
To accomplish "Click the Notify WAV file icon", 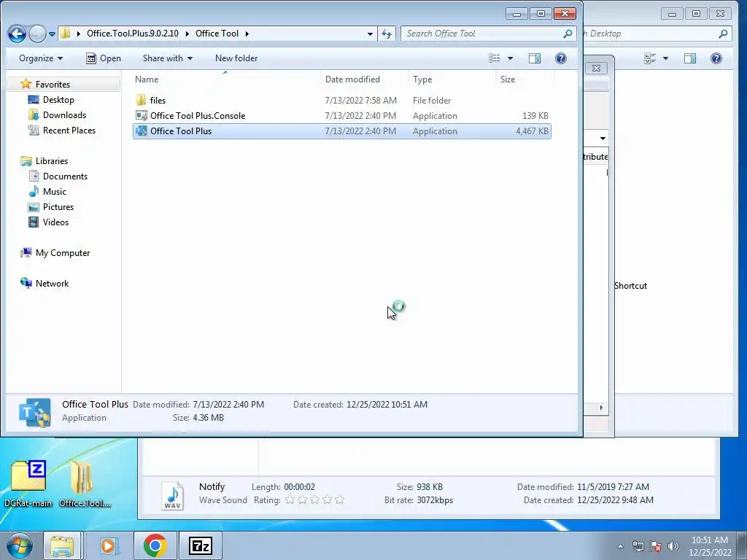I will click(x=172, y=495).
